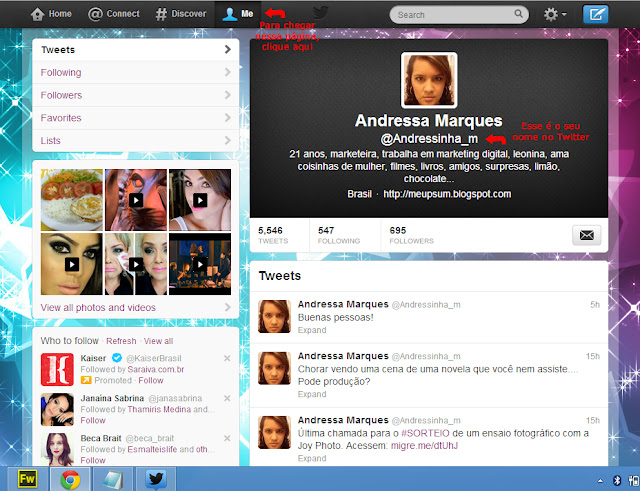Open the Esmalteislife link
The width and height of the screenshot is (640, 491).
[152, 449]
